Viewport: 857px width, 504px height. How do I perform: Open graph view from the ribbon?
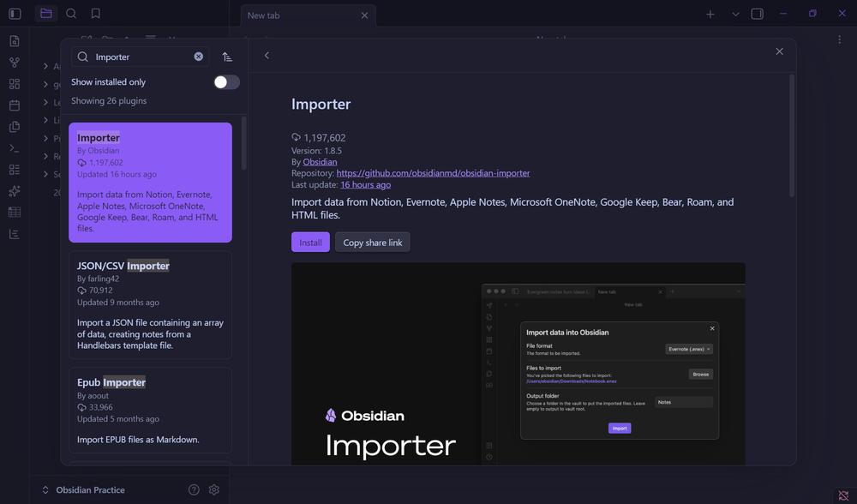(15, 63)
